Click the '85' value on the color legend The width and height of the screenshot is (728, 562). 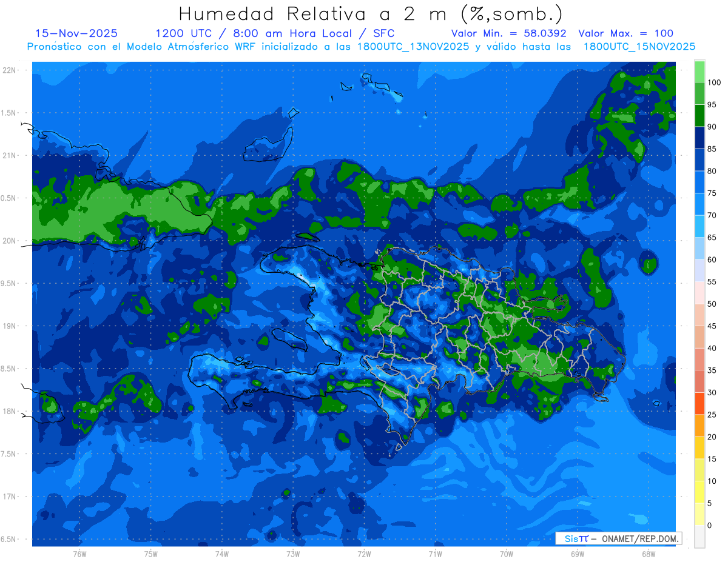click(x=712, y=149)
